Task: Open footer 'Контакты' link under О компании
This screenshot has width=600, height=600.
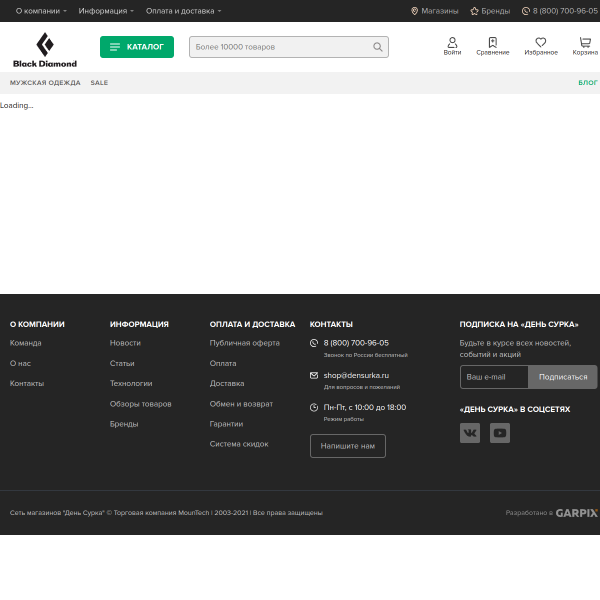Action: pos(27,383)
